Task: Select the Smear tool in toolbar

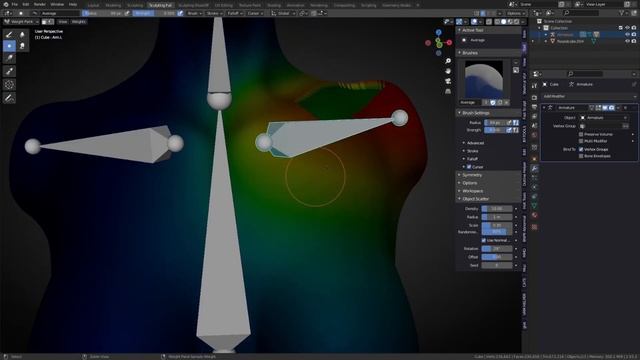Action: pos(22,46)
